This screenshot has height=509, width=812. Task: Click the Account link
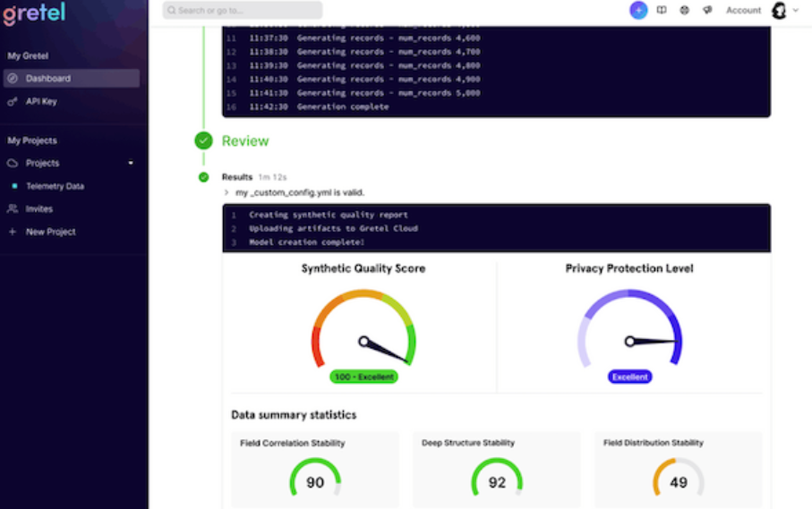[x=743, y=11]
